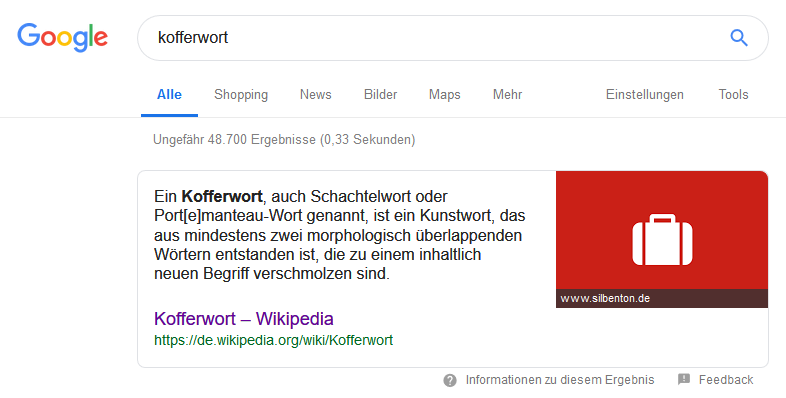Click the white suitcase icon image

click(x=662, y=239)
